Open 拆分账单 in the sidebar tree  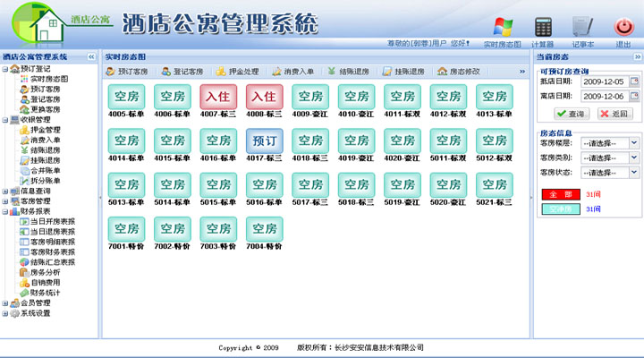tap(46, 181)
